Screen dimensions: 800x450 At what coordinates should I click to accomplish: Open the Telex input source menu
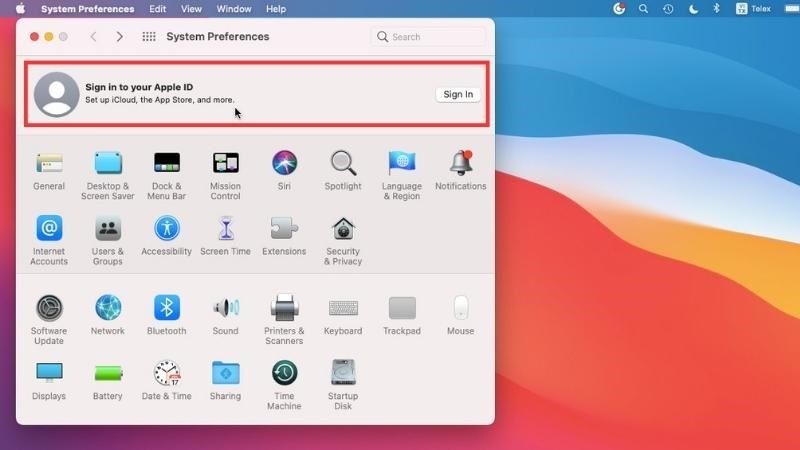point(754,9)
